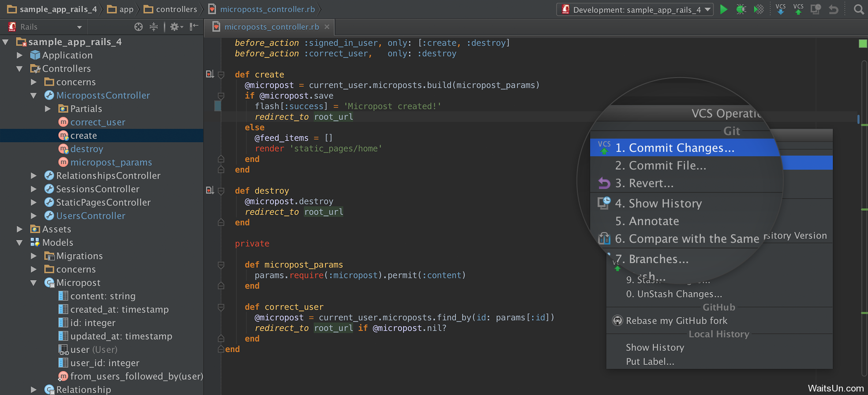Select the destroy method in the tree
This screenshot has height=395, width=868.
86,149
